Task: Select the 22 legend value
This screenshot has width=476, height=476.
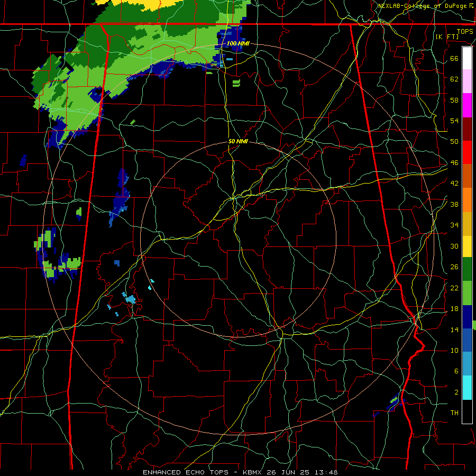Action: tap(454, 288)
